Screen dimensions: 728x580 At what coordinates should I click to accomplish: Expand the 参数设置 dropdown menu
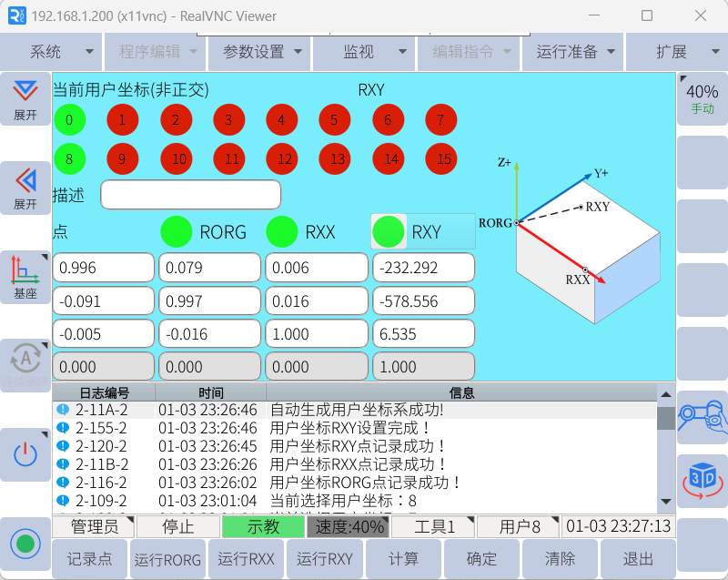click(260, 52)
